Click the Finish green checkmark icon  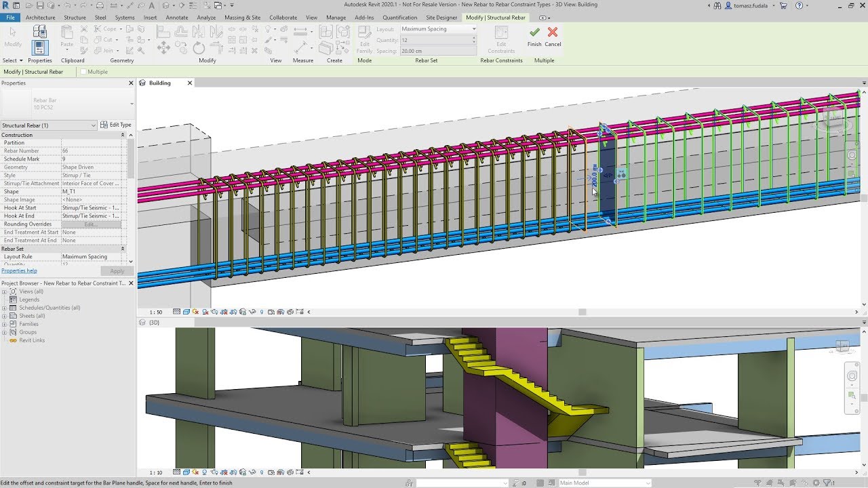[x=534, y=33]
